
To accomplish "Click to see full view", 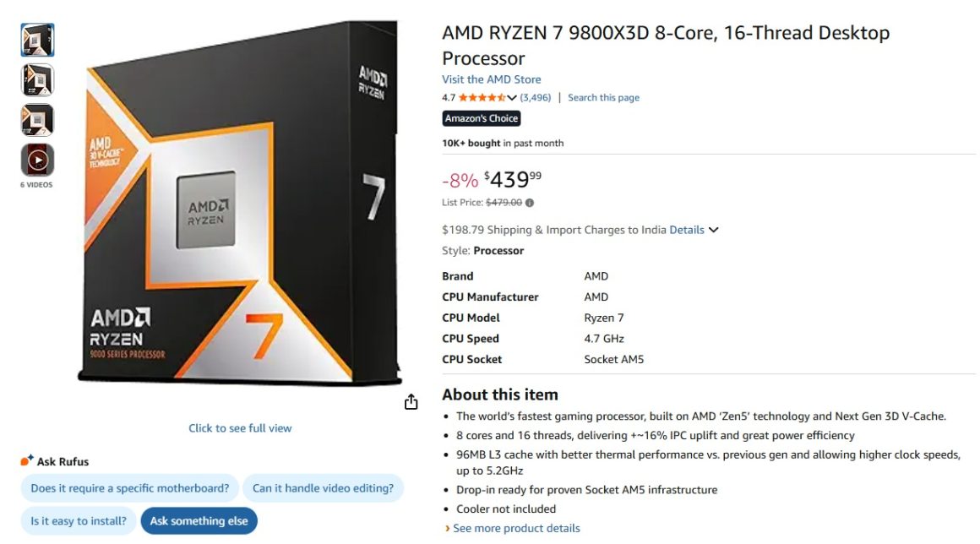I will click(x=239, y=428).
